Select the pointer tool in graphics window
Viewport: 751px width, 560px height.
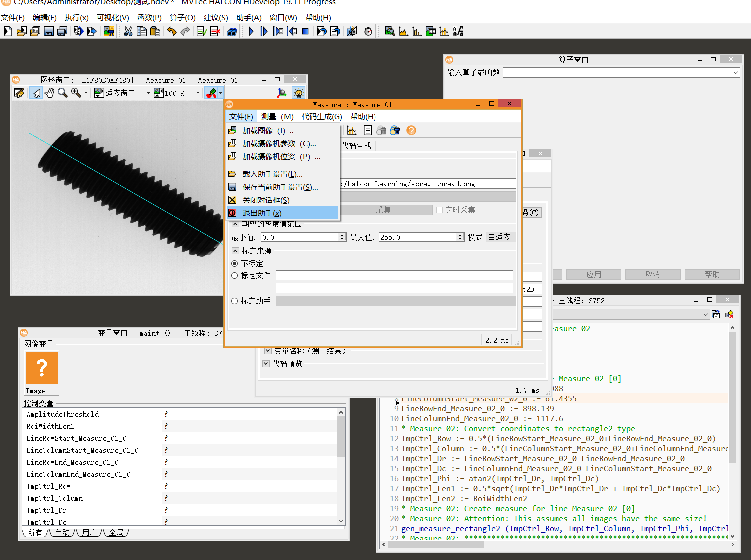click(36, 93)
